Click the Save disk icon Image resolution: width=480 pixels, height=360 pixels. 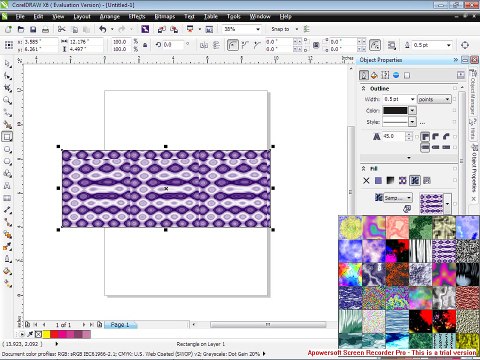click(33, 30)
